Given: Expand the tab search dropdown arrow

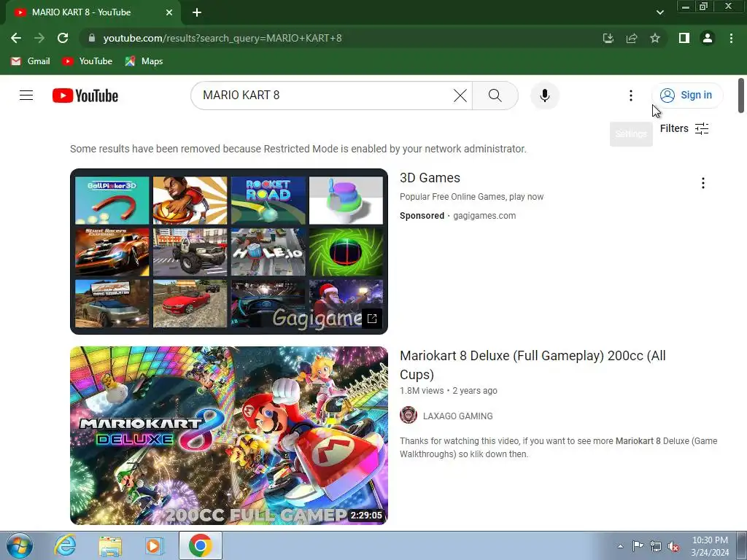Looking at the screenshot, I should click(659, 12).
